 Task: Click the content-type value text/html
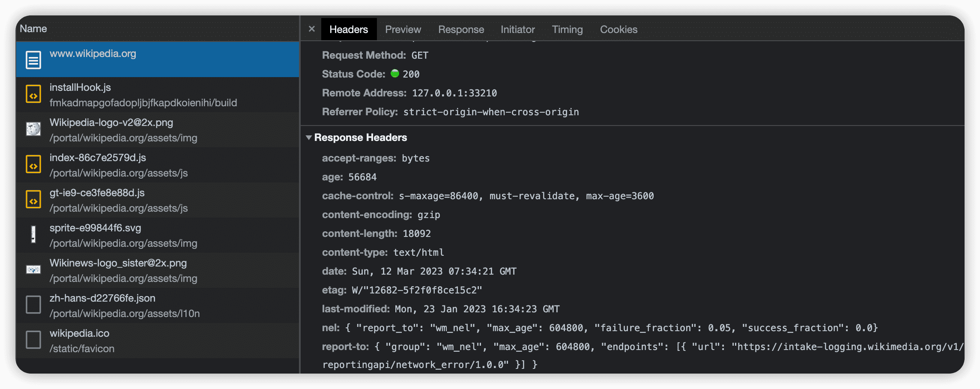click(418, 252)
